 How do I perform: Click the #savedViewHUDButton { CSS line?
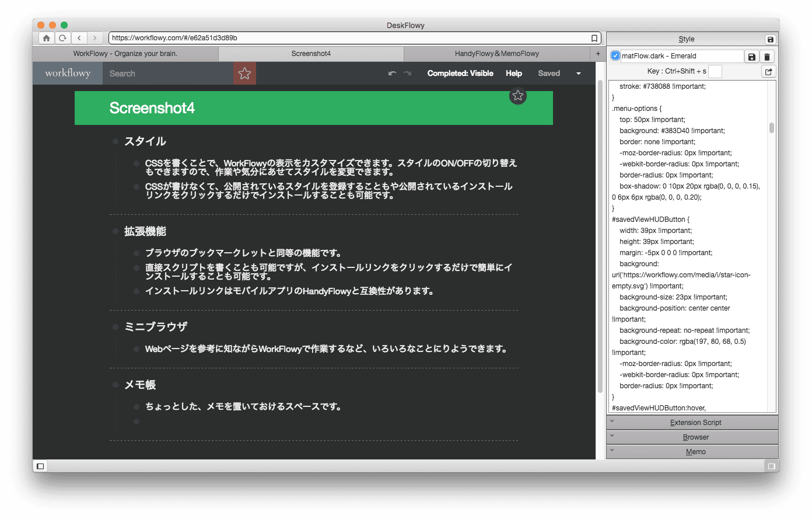pyautogui.click(x=650, y=220)
